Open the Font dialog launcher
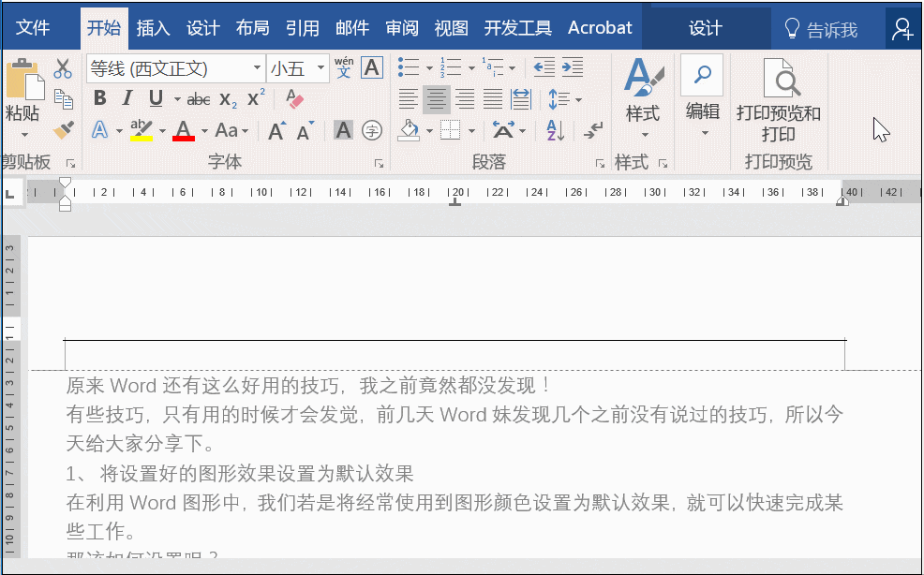Image resolution: width=924 pixels, height=575 pixels. pos(379,164)
